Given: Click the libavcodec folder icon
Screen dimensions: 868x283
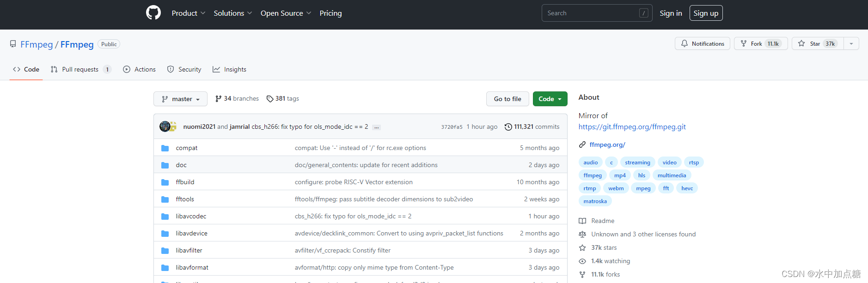Looking at the screenshot, I should (x=165, y=217).
